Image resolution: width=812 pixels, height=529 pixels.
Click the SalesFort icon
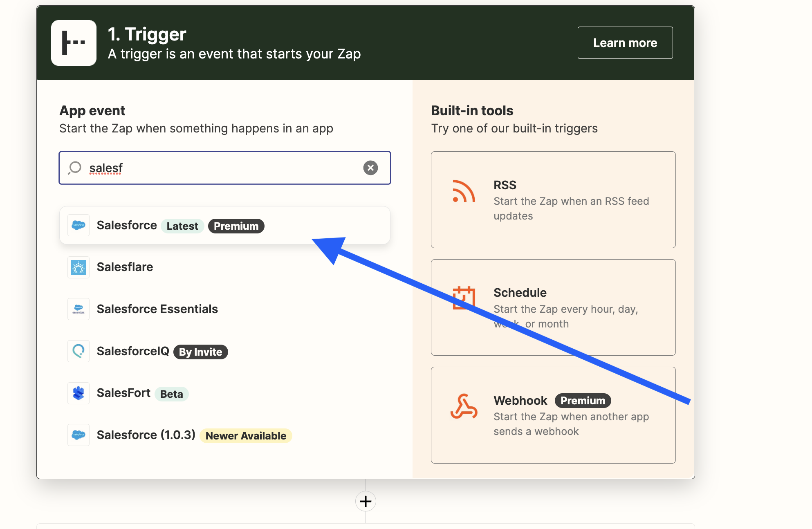pos(78,393)
